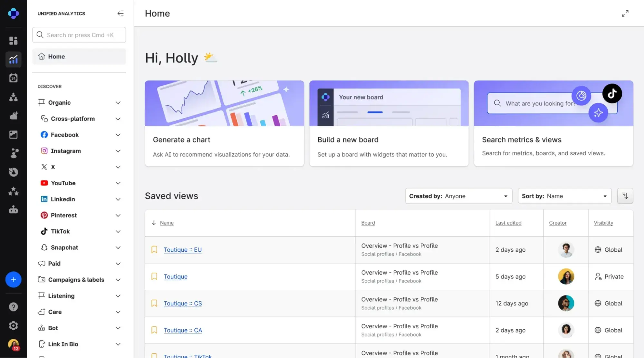The height and width of the screenshot is (358, 644).
Task: Select the calendar/publishing icon in sidebar
Action: click(13, 78)
